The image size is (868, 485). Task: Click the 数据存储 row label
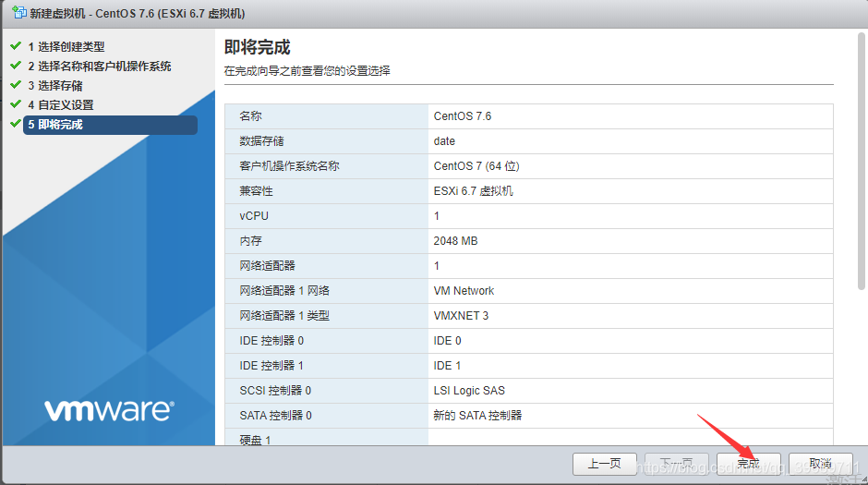pos(261,141)
